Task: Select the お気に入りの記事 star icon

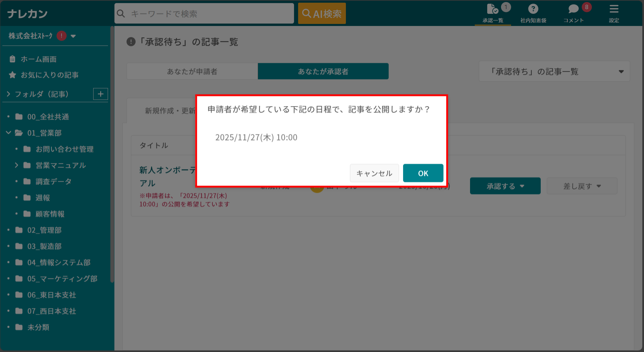Action: pos(12,75)
